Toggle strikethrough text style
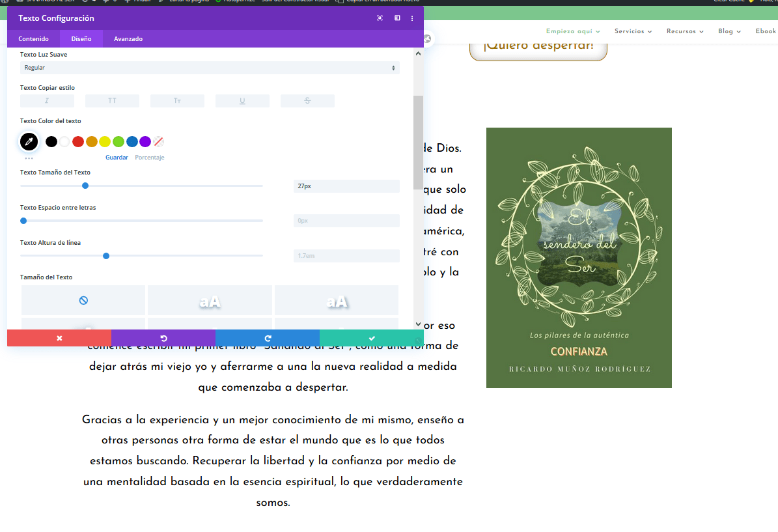778x532 pixels. (307, 101)
